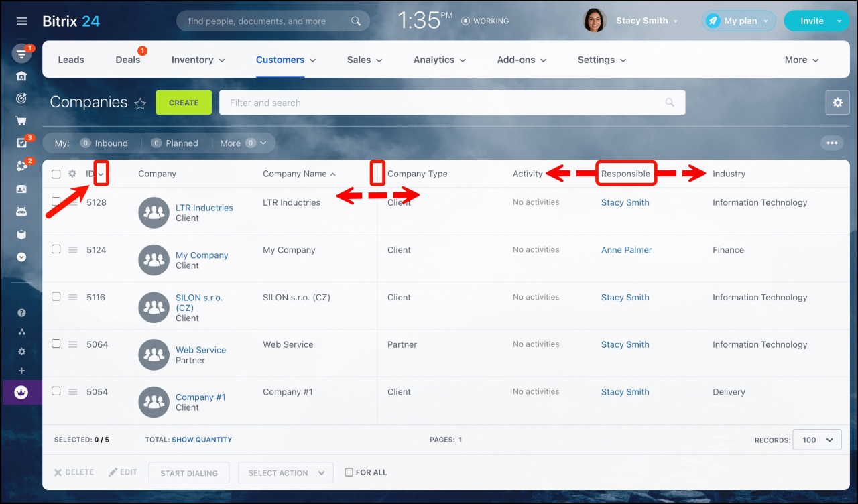
Task: Go to the Leads tab
Action: tap(71, 60)
